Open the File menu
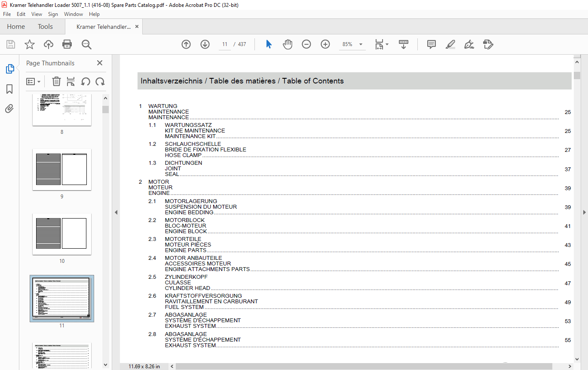The width and height of the screenshot is (588, 370). (7, 14)
